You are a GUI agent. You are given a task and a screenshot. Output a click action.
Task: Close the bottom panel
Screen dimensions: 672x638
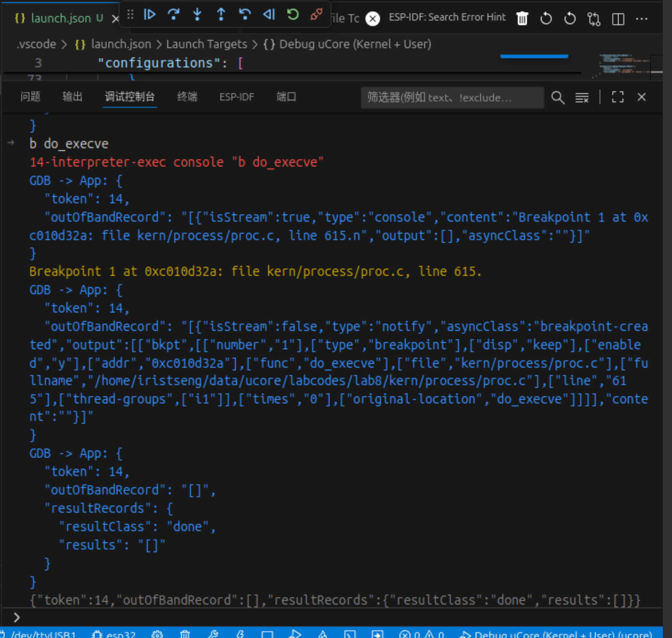pos(642,97)
